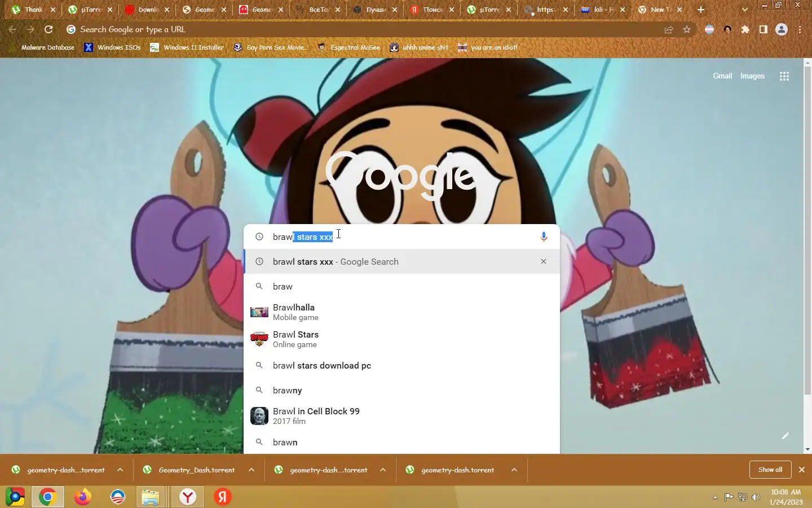Viewport: 812px width, 508px height.
Task: Open the Chrome three-dot menu
Action: click(800, 29)
